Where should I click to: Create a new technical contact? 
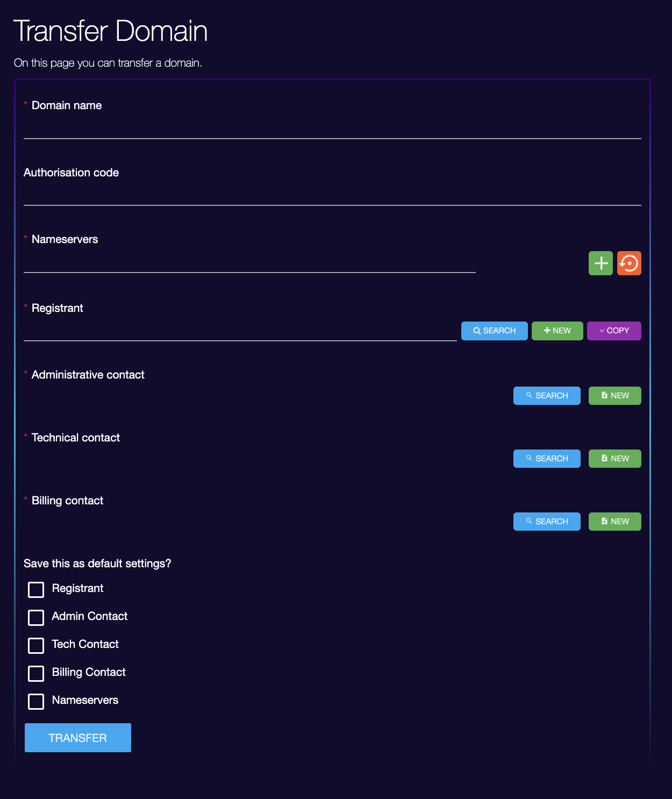pos(614,459)
